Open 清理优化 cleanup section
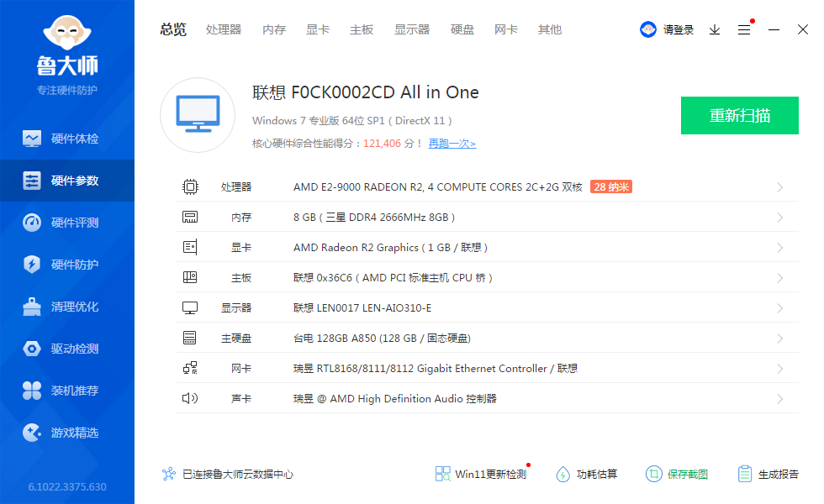Viewport: 824px width, 504px height. coord(67,307)
